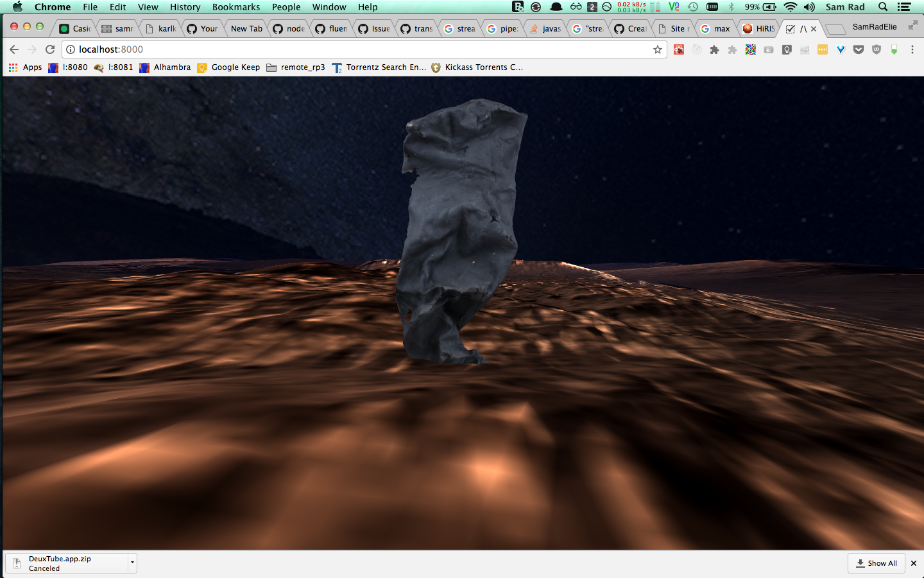This screenshot has height=578, width=924.
Task: Bookmark this page with the star icon
Action: coord(658,49)
